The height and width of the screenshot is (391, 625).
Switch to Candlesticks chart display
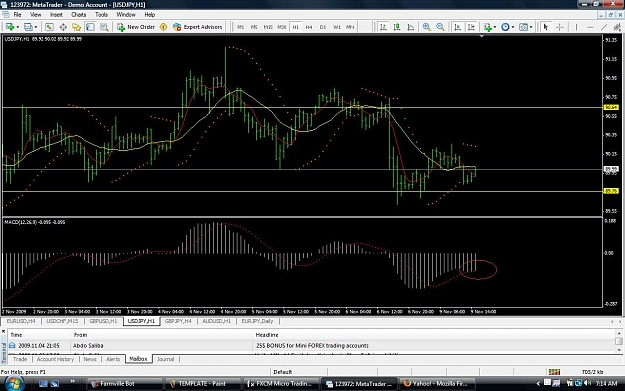397,27
